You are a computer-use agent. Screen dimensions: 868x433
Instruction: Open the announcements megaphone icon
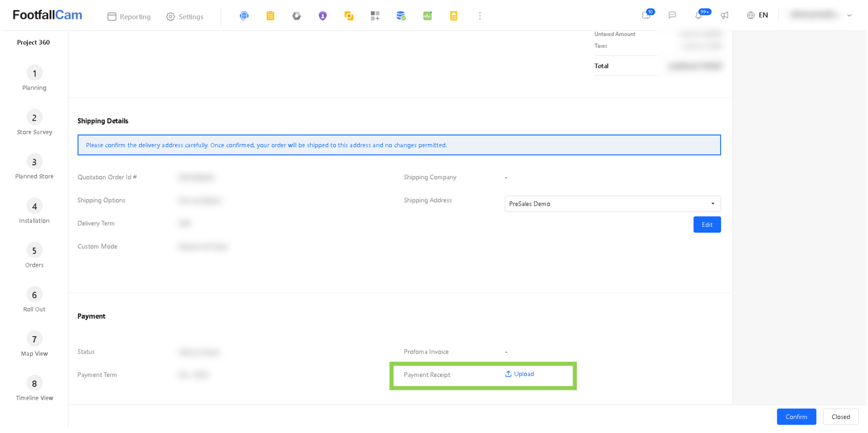724,15
